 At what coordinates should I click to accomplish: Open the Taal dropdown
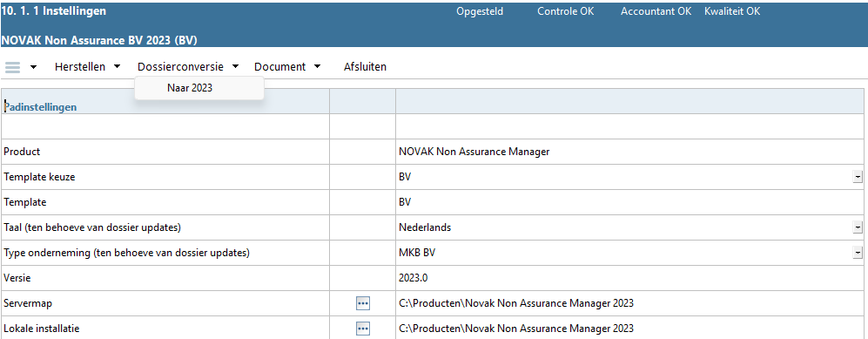(x=858, y=227)
